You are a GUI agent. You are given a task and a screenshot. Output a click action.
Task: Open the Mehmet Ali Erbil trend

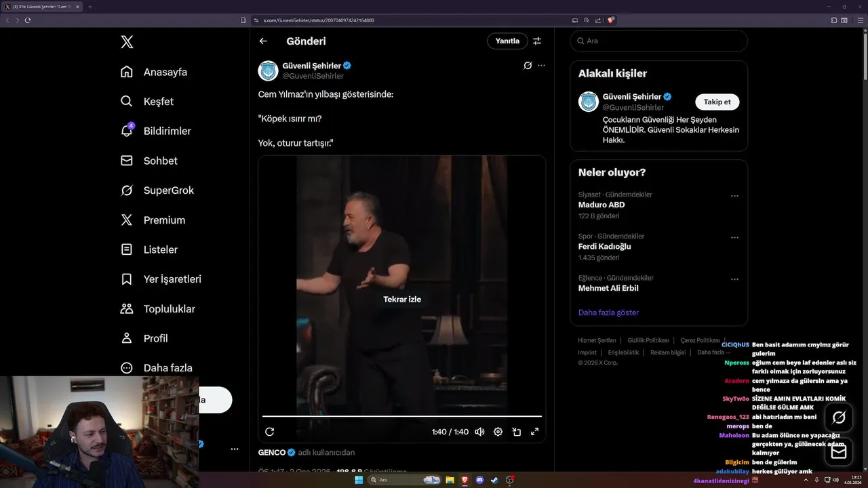pyautogui.click(x=608, y=288)
